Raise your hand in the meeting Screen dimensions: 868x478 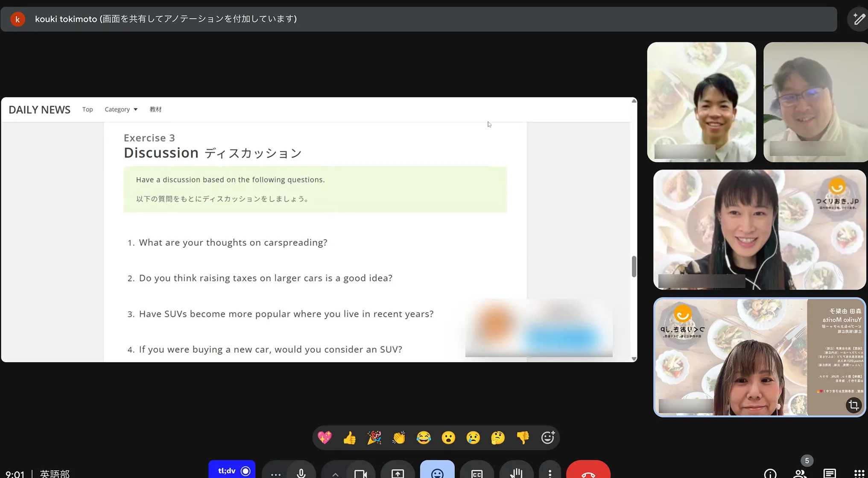click(516, 473)
